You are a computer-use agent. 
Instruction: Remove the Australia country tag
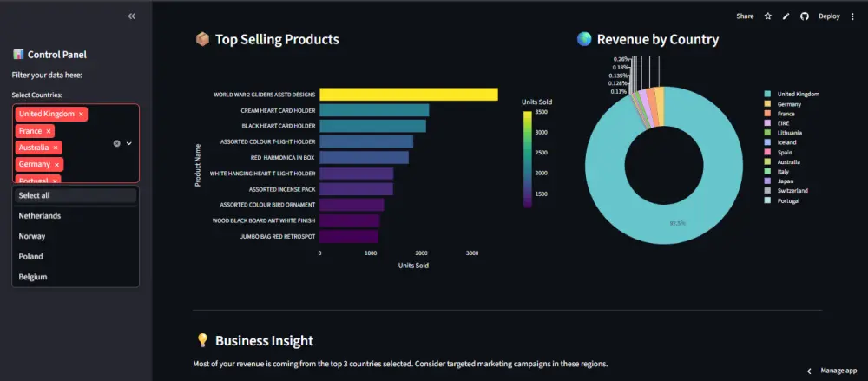coord(56,148)
